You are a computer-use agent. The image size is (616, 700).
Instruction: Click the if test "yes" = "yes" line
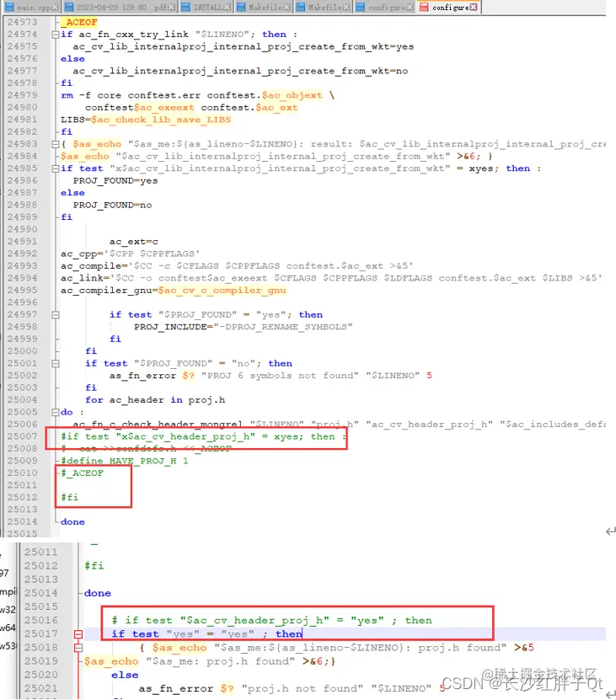click(x=206, y=634)
